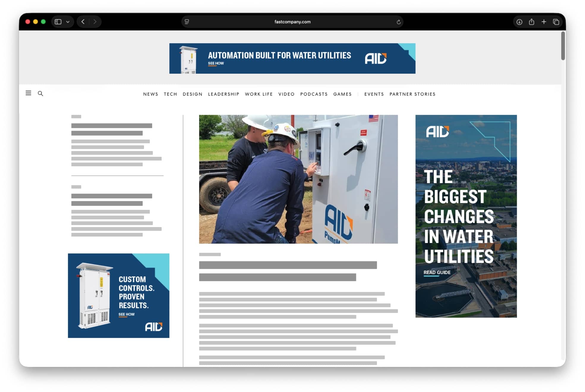Click the AID logo in the top banner
The width and height of the screenshot is (585, 392).
point(376,58)
